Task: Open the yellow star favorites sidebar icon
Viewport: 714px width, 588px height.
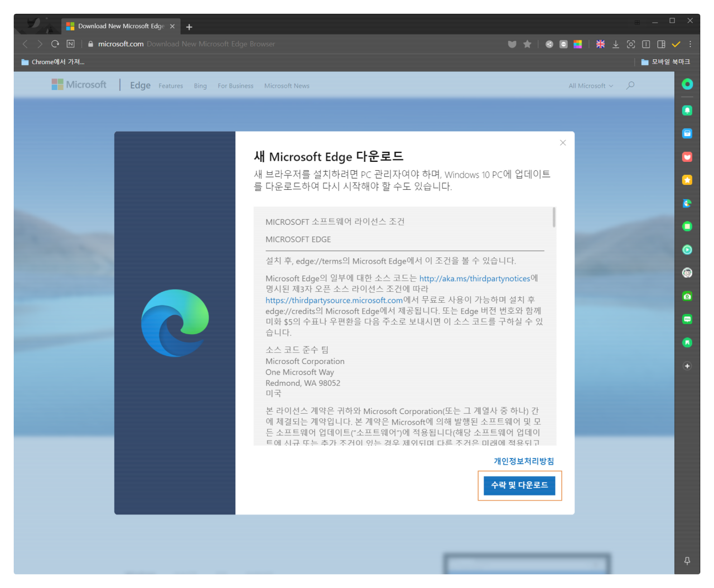Action: pyautogui.click(x=687, y=180)
